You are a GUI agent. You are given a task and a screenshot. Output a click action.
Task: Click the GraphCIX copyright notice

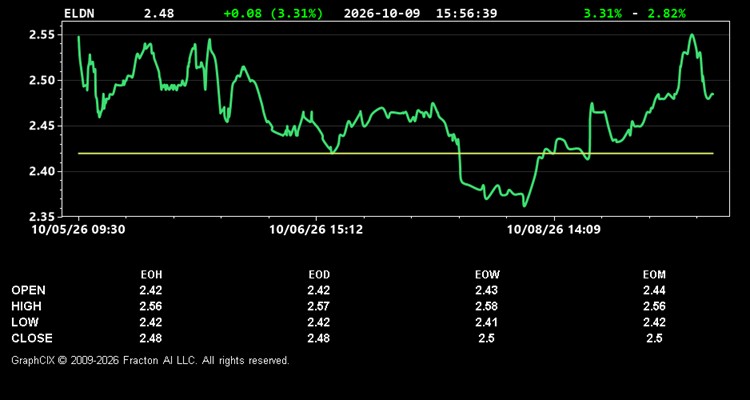point(150,360)
